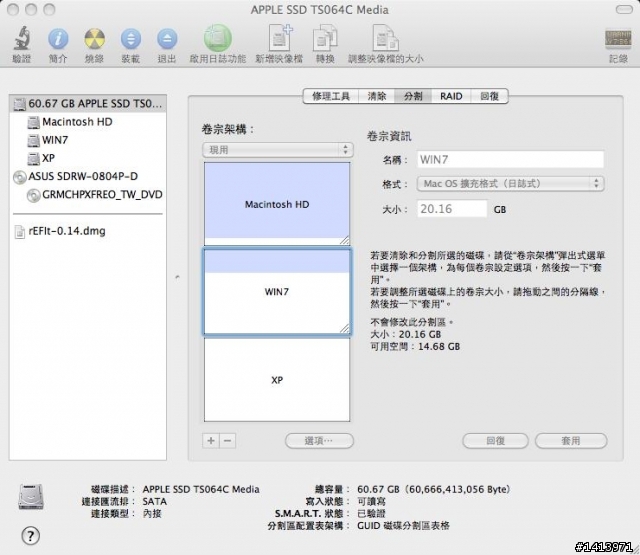Switch to Partition (分割) tab

coord(413,96)
